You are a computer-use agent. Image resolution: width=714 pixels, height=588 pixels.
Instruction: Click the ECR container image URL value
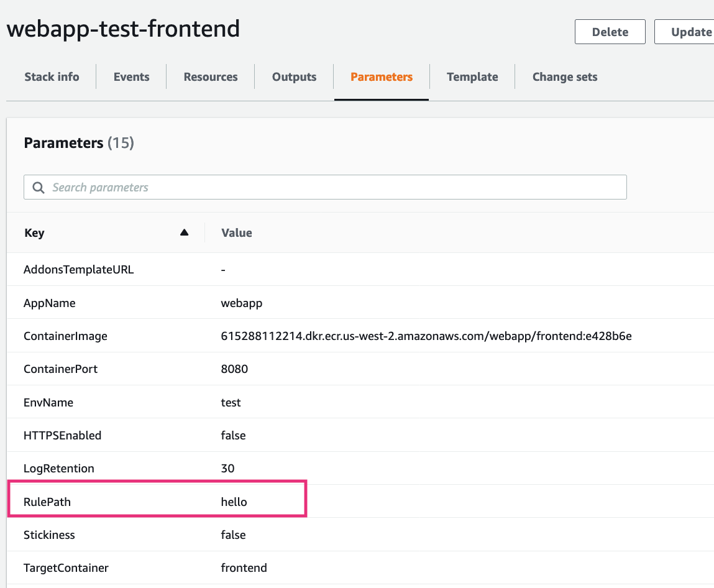coord(426,336)
